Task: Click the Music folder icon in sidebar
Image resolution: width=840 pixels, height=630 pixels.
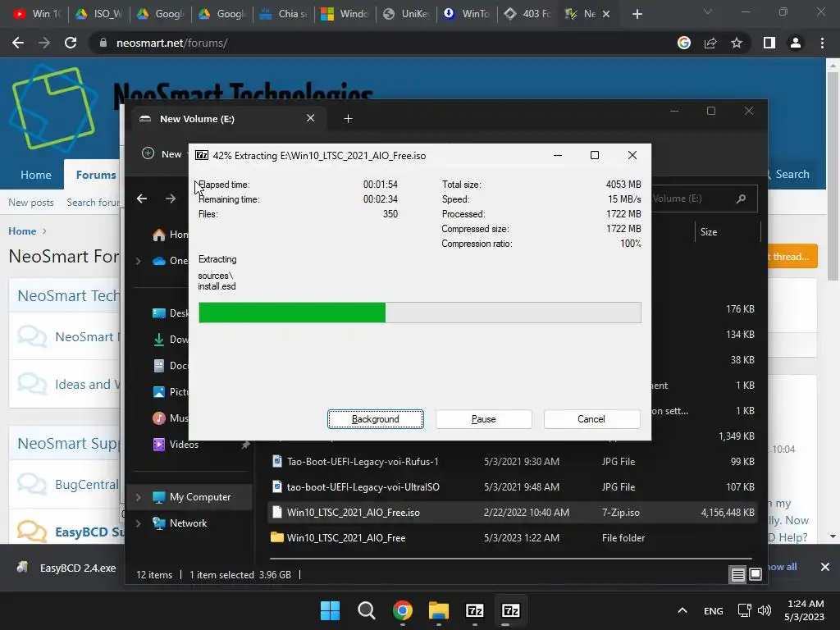Action: click(159, 418)
